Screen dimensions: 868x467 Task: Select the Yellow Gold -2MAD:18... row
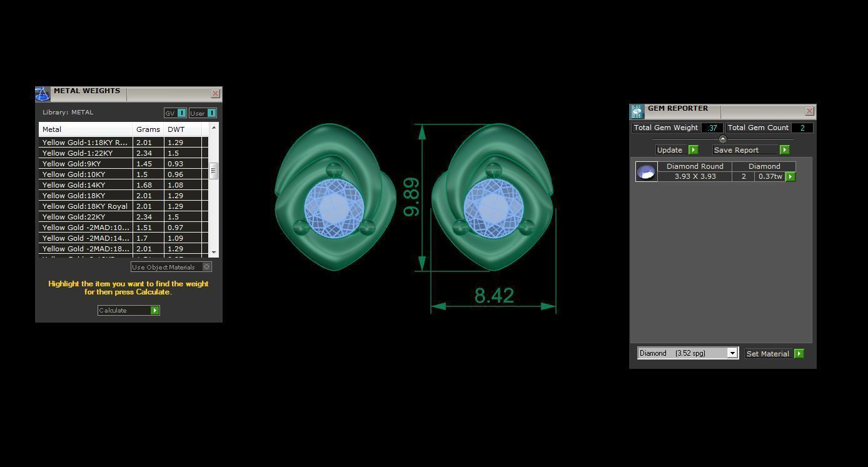coord(123,249)
